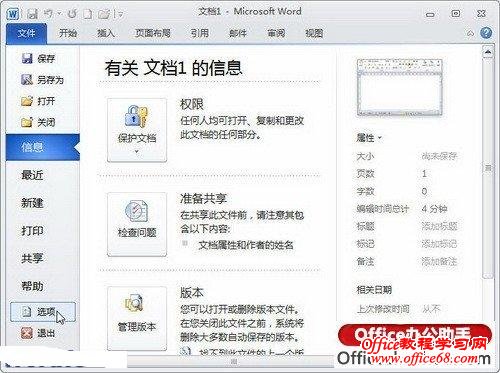
Task: Switch to the 邮件 ribbon tab
Action: point(238,33)
